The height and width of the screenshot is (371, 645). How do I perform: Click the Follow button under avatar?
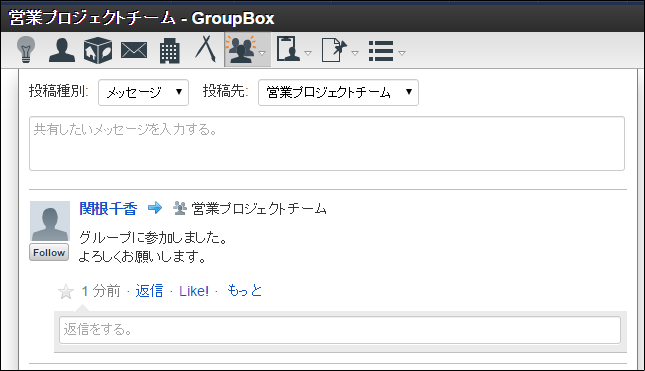tap(49, 252)
